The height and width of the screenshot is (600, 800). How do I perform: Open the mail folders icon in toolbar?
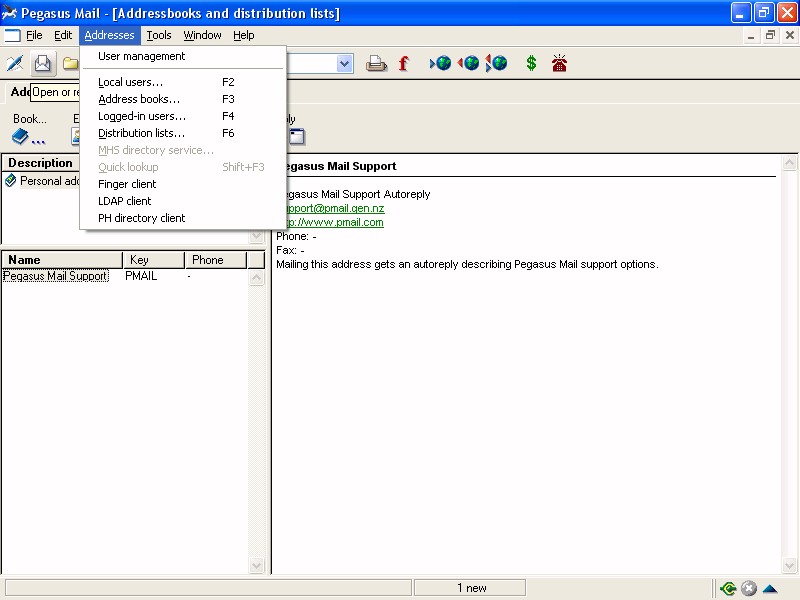point(70,63)
